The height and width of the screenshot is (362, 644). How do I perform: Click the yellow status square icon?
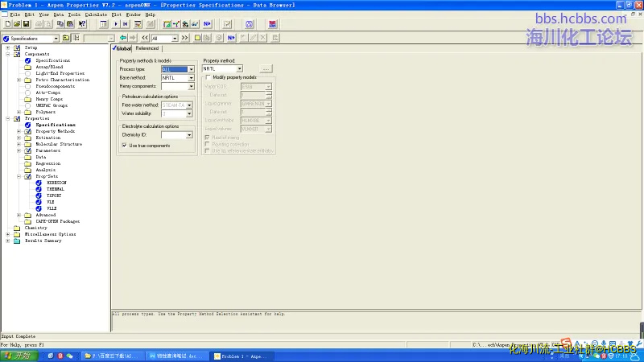pyautogui.click(x=197, y=38)
